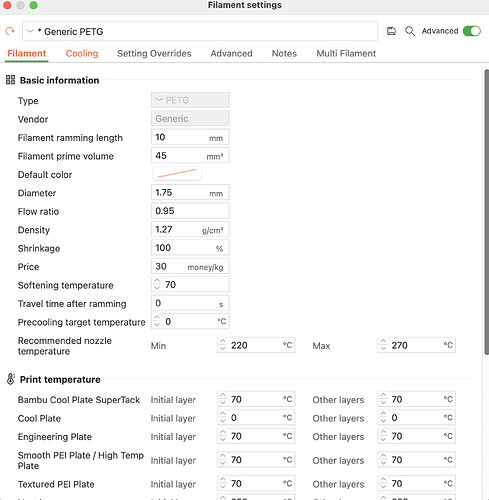Click the Softening temperature label
489x500 pixels.
click(x=66, y=285)
